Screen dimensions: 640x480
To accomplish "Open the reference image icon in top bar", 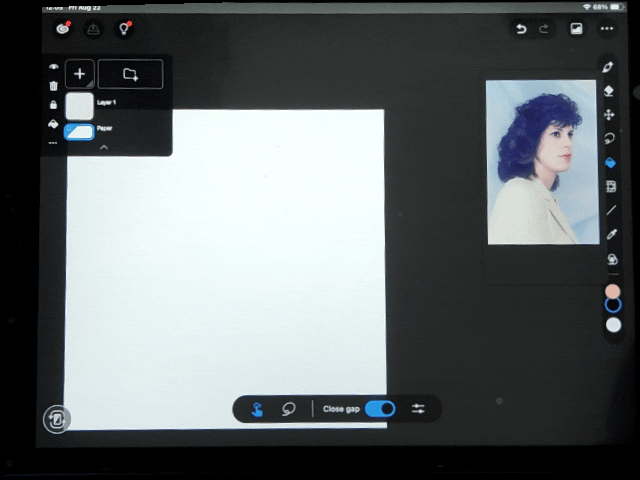I will [576, 29].
